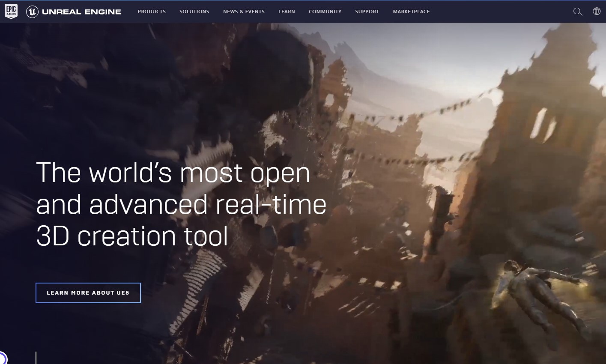Open the globe language selector
Image resolution: width=606 pixels, height=364 pixels.
(x=596, y=12)
